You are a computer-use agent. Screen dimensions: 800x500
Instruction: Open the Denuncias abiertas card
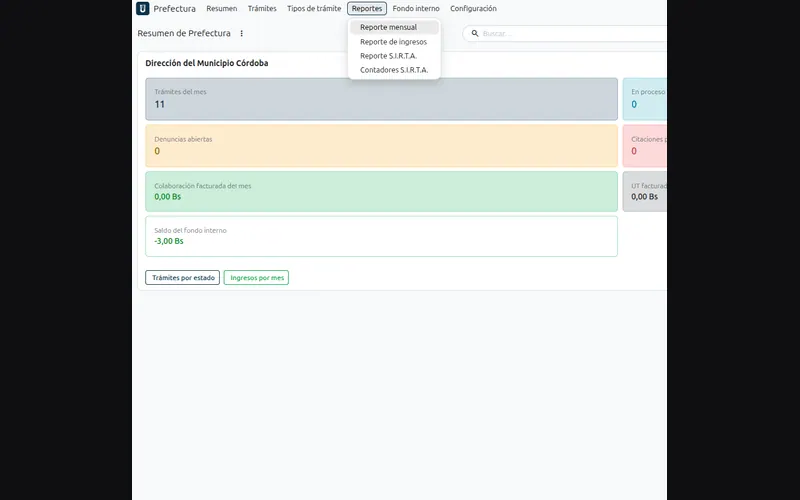(381, 146)
